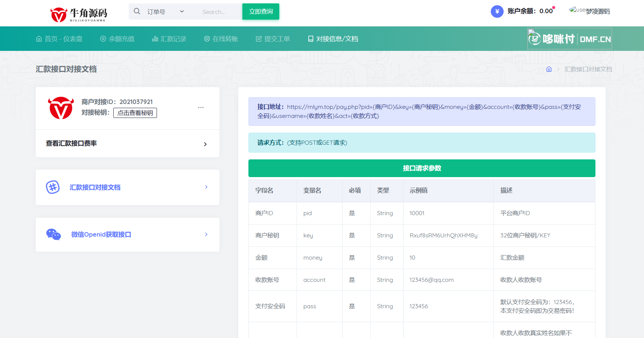Image resolution: width=644 pixels, height=338 pixels.
Task: Open the three-dot merchant card menu
Action: click(x=201, y=107)
